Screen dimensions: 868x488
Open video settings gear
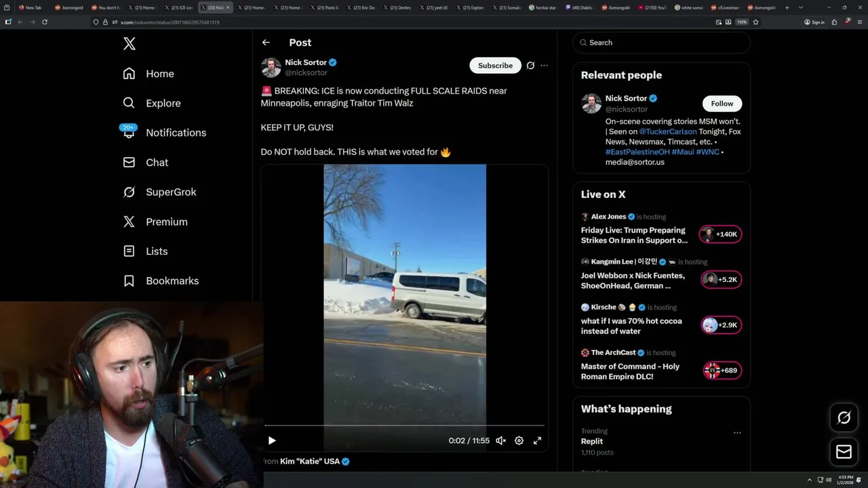click(x=519, y=441)
